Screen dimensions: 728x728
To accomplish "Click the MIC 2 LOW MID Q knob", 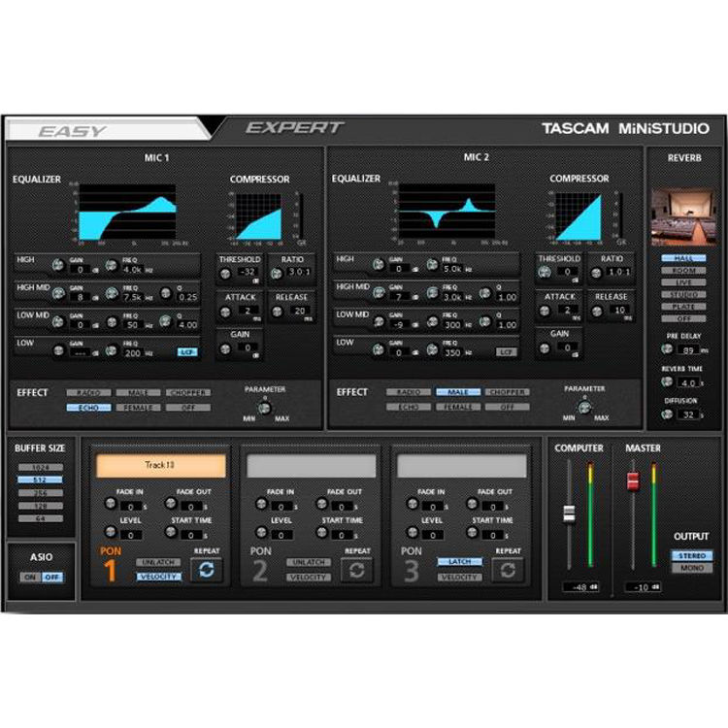I will [485, 321].
